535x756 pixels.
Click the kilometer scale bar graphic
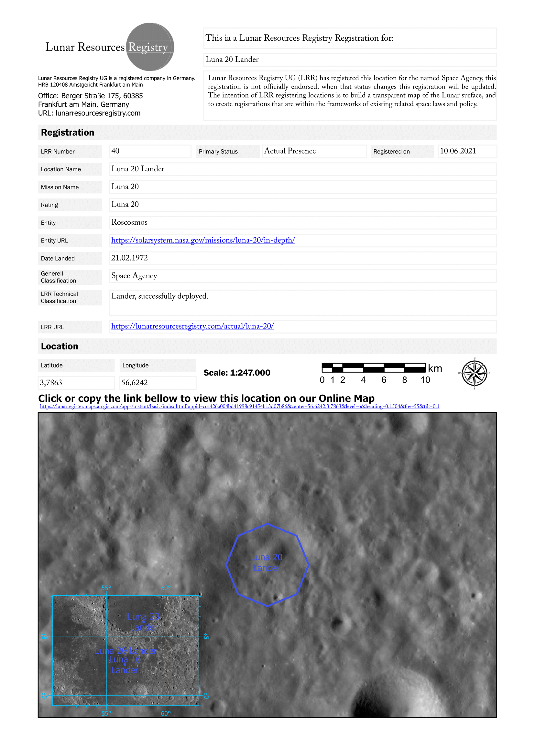(373, 367)
